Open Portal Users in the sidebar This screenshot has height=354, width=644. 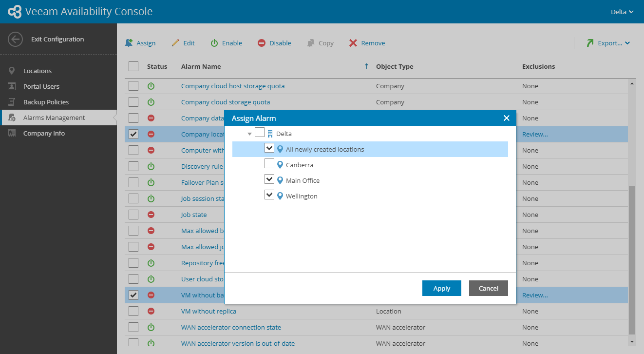coord(58,86)
